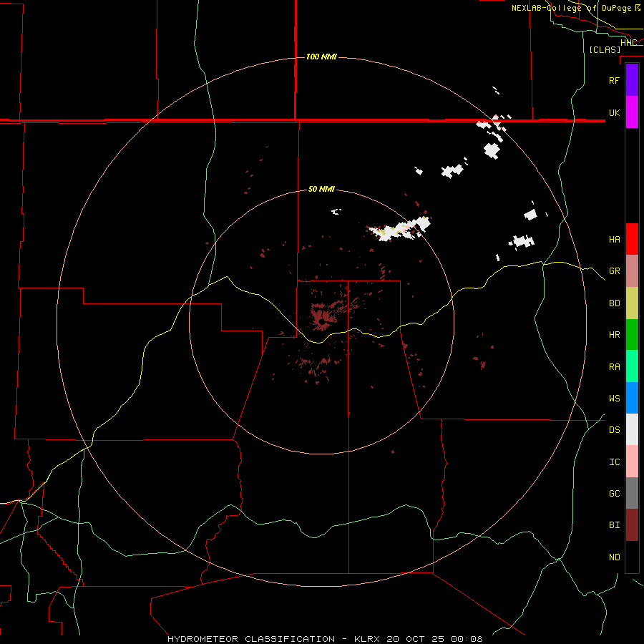The height and width of the screenshot is (644, 644).
Task: Click the 'WS' legend label
Action: point(614,398)
